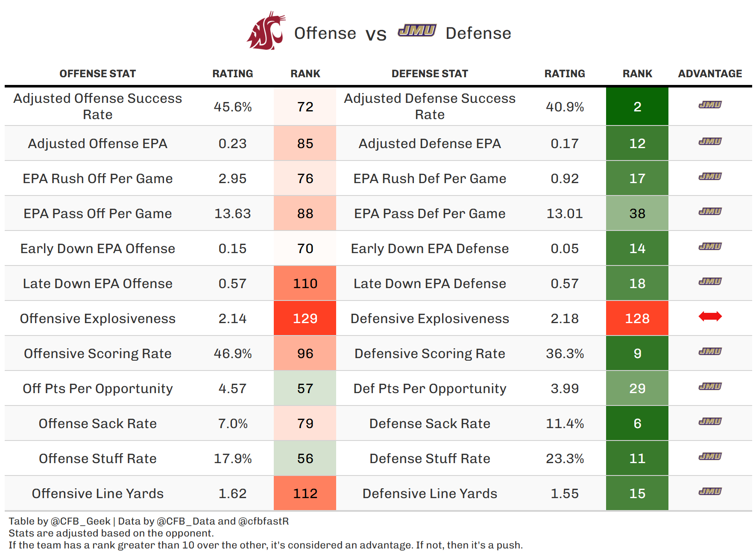Click the 13.63 EPA Pass Off rating
Image resolution: width=756 pixels, height=560 pixels.
click(232, 213)
